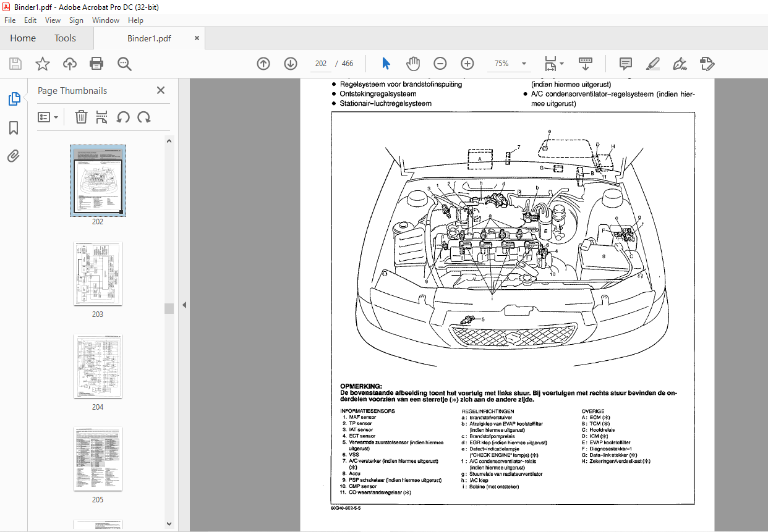Click the Page Thumbnails panel title
Image resolution: width=768 pixels, height=532 pixels.
pos(72,90)
